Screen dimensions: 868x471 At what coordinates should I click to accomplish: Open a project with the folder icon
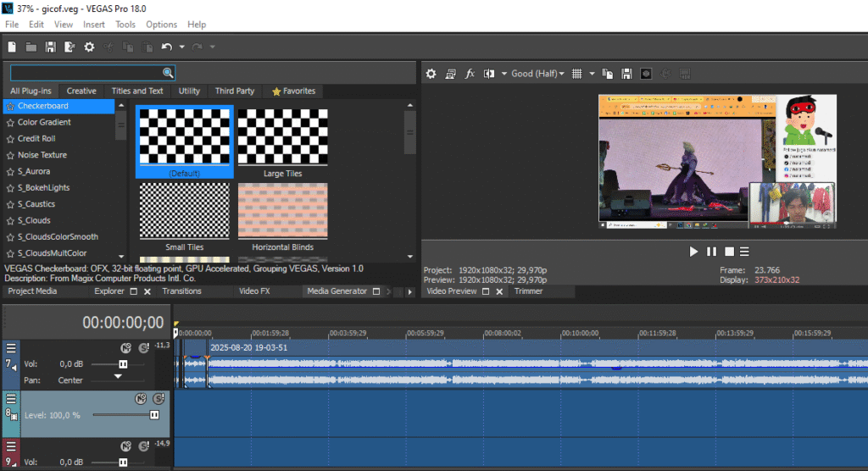tap(31, 47)
